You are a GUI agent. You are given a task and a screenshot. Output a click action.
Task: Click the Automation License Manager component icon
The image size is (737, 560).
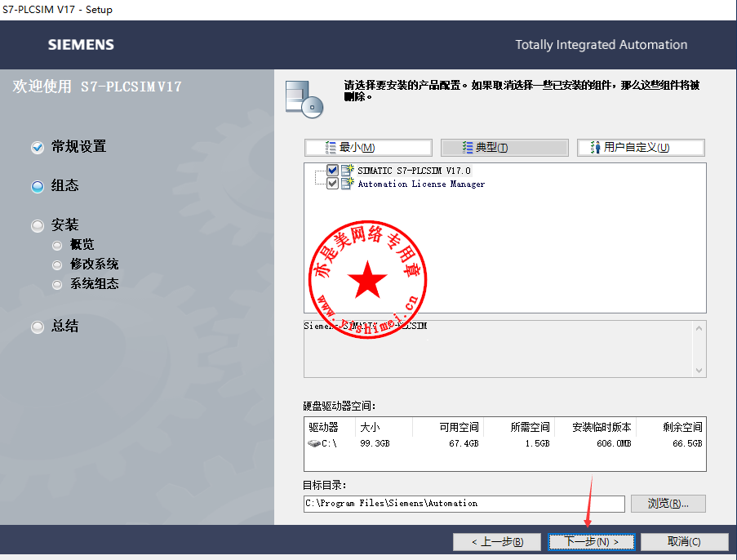tap(348, 184)
